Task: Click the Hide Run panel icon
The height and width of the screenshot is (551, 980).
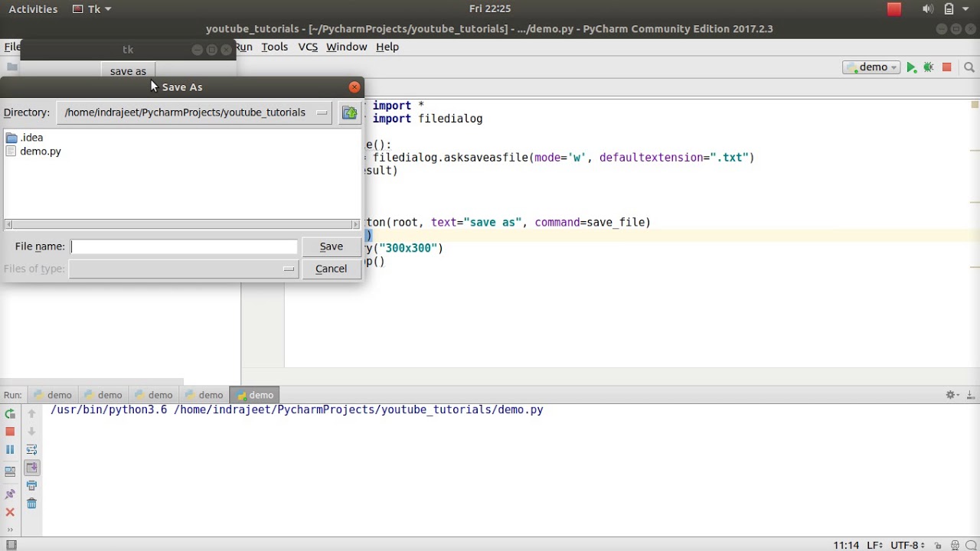Action: [971, 395]
